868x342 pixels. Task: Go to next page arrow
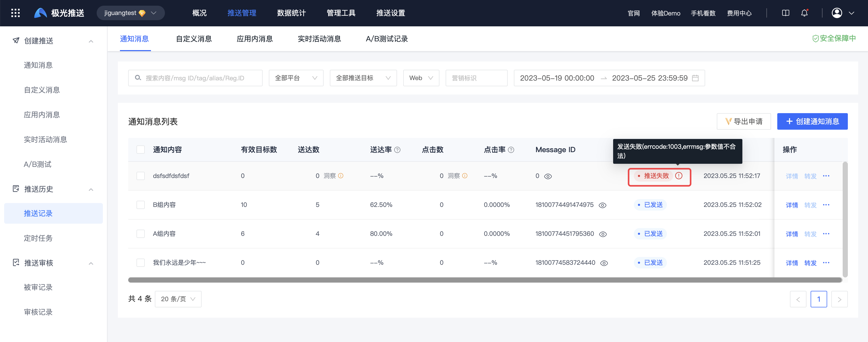[x=839, y=299]
